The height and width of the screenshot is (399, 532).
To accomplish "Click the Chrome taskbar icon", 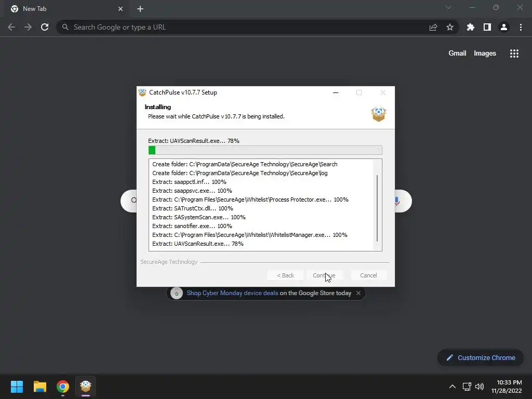I will pyautogui.click(x=63, y=387).
